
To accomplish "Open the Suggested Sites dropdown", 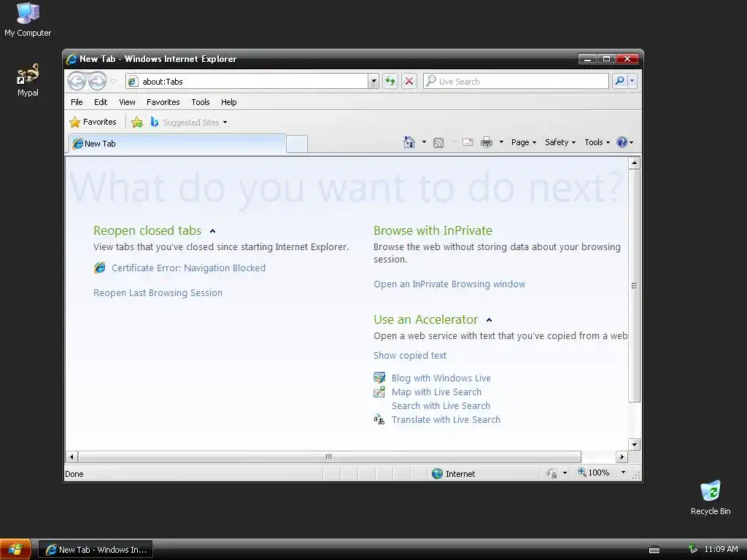I will (x=189, y=122).
